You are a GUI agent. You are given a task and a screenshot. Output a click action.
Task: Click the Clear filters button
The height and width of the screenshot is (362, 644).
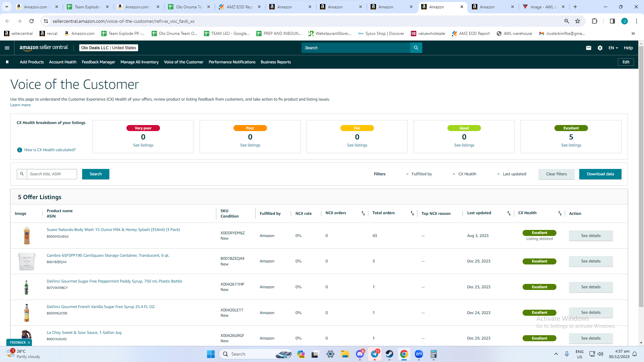tap(556, 174)
